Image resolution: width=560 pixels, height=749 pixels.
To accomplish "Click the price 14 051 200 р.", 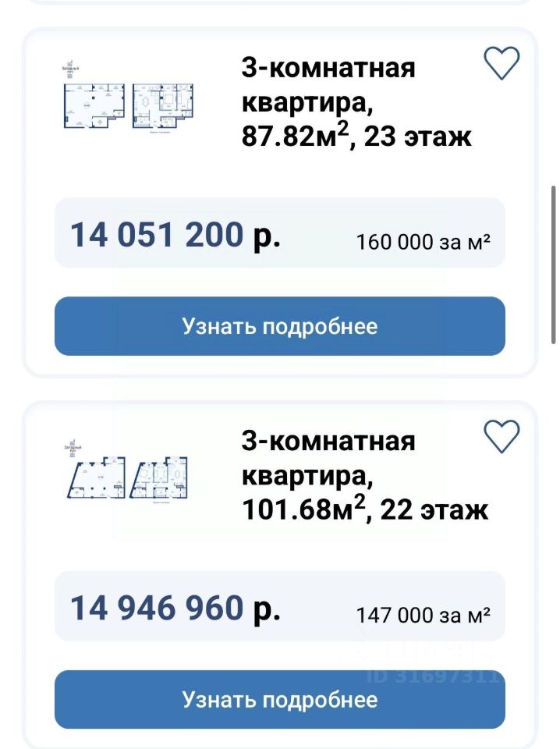I will tap(175, 234).
